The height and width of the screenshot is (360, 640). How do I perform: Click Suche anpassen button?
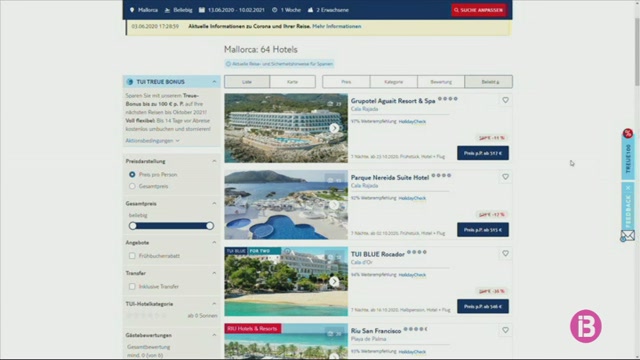(479, 10)
